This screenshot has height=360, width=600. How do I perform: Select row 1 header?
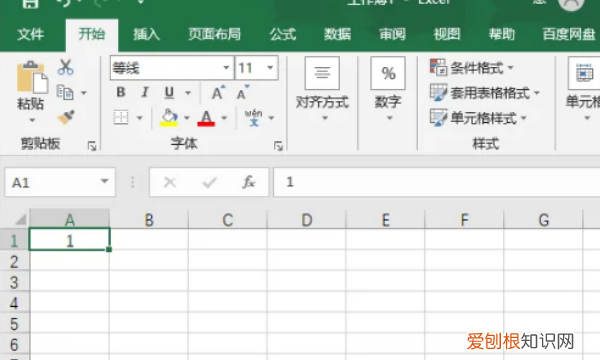[x=14, y=241]
